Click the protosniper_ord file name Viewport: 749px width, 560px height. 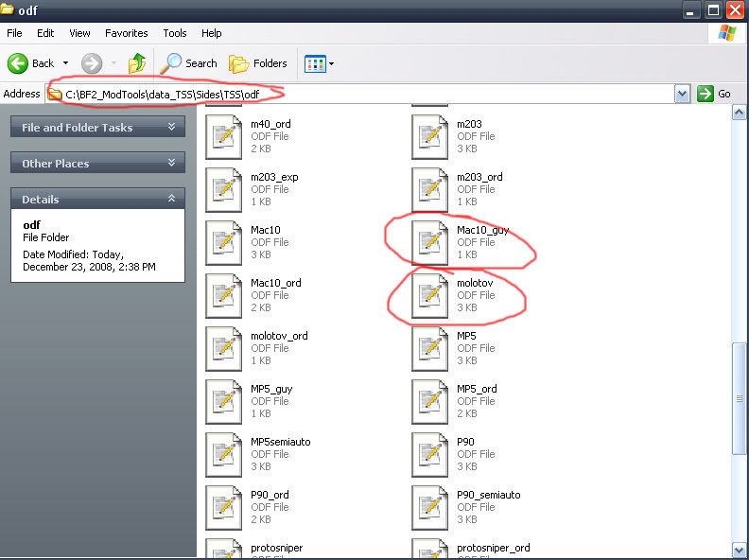click(x=494, y=548)
